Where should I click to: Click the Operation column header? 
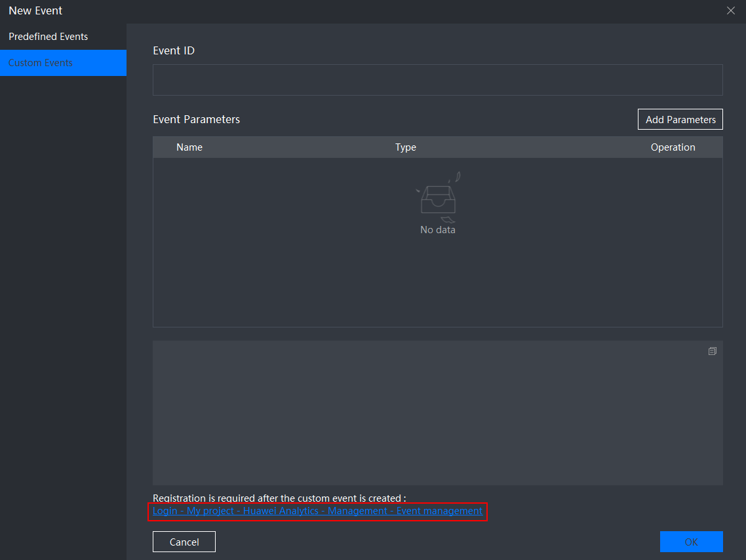click(x=673, y=147)
